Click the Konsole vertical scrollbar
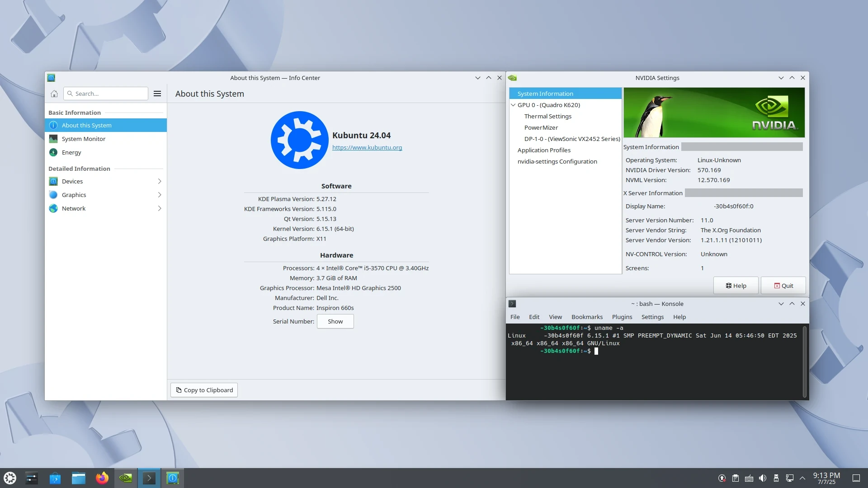 tap(804, 361)
